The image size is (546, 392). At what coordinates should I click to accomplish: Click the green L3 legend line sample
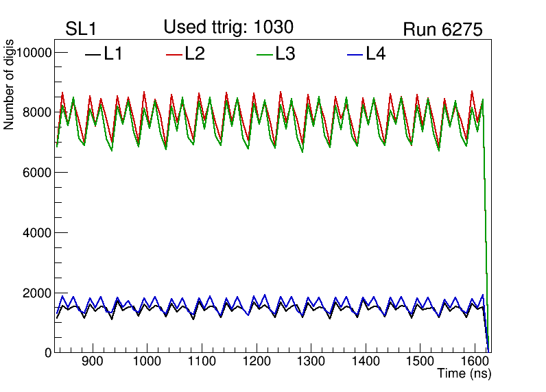(x=264, y=54)
